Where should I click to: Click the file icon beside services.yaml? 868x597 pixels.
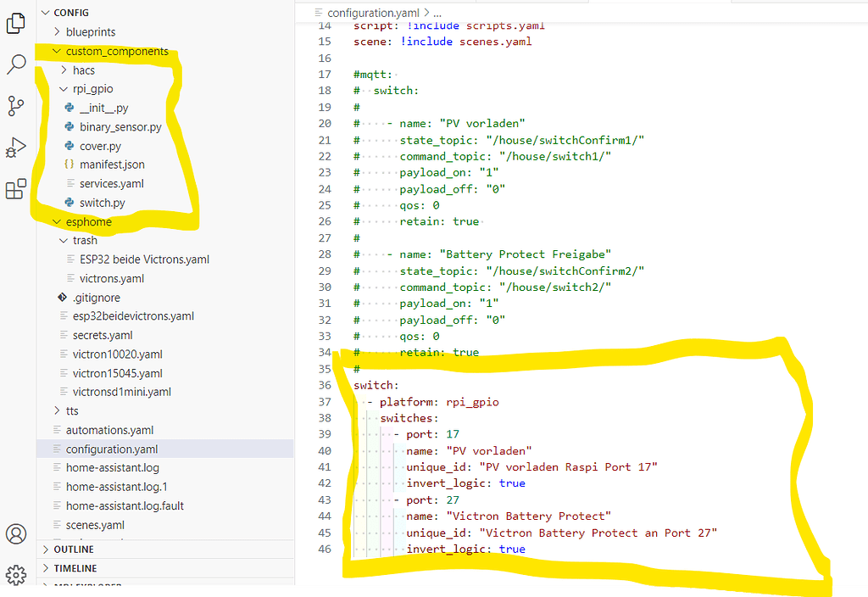70,183
